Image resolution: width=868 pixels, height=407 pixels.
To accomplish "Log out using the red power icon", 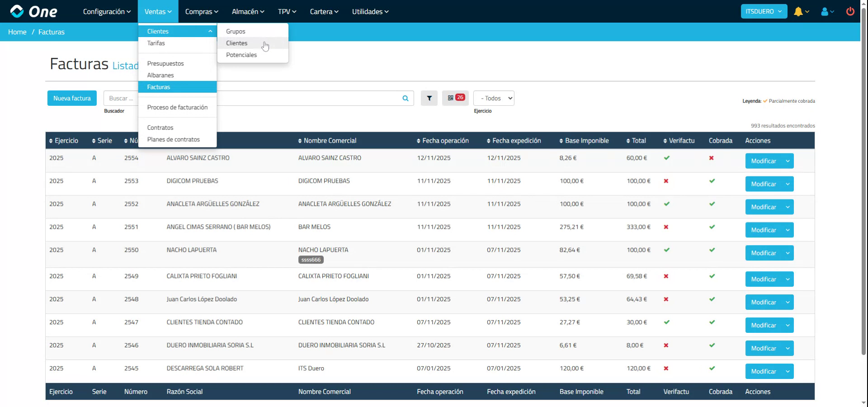I will coord(850,11).
